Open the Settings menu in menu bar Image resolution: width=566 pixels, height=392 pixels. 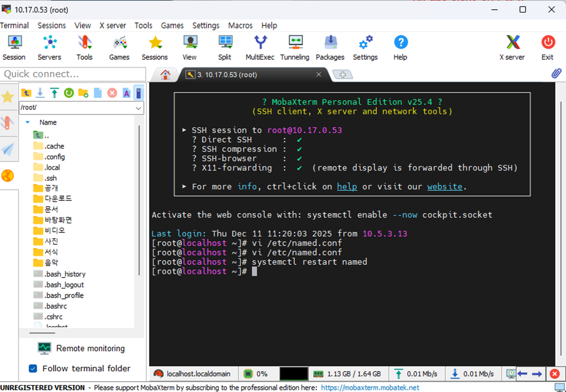pyautogui.click(x=206, y=25)
